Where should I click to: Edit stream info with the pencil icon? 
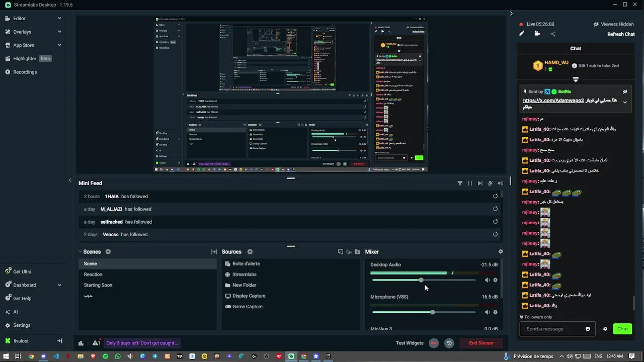pos(522,34)
